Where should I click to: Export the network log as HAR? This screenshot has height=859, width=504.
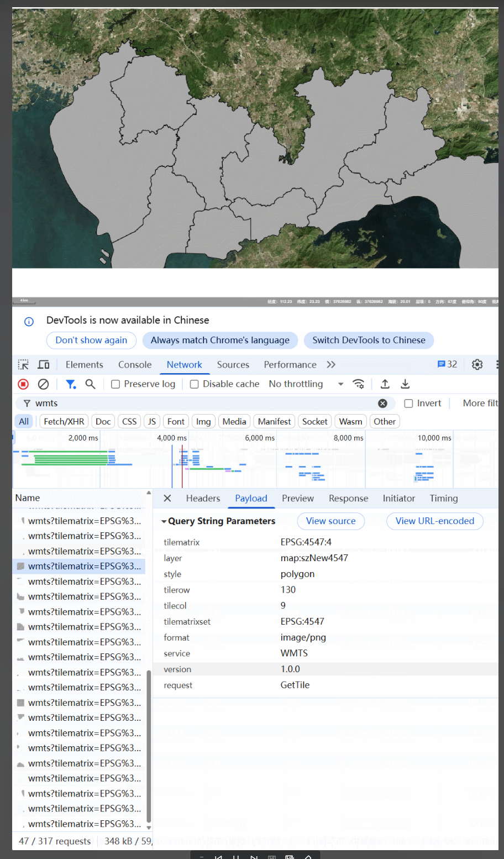(405, 384)
